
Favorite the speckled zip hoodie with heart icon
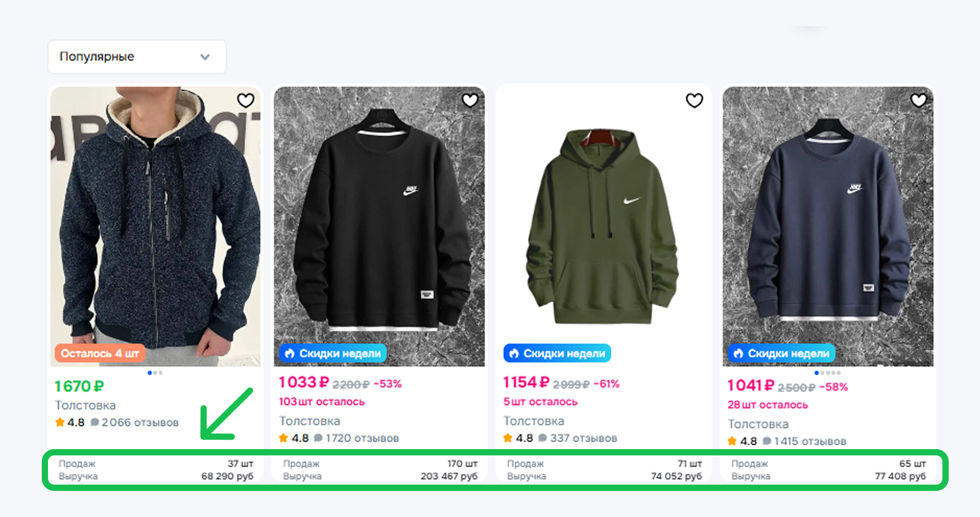click(245, 100)
